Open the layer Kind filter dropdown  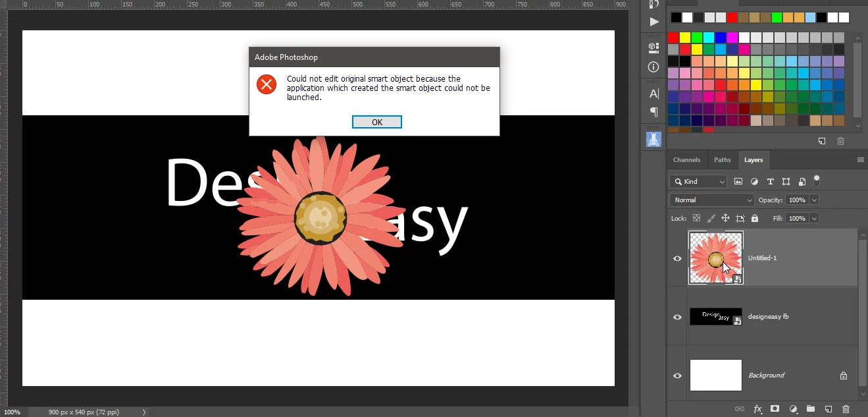[698, 181]
